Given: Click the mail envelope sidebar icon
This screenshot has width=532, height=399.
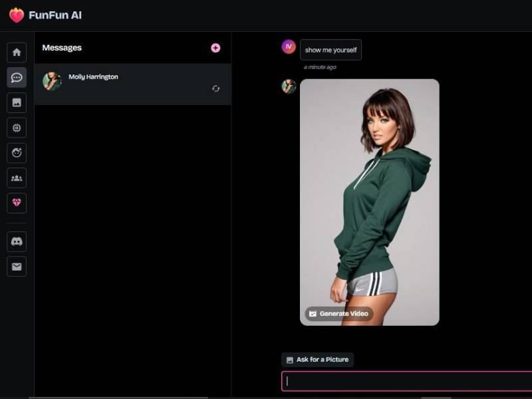Looking at the screenshot, I should click(17, 267).
